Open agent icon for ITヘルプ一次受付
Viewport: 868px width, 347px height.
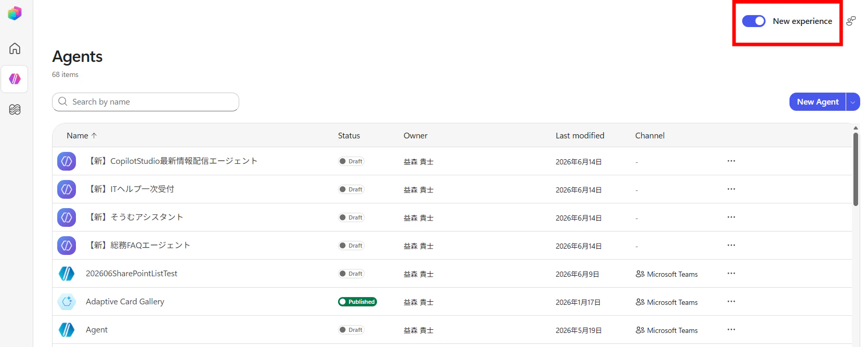(67, 189)
